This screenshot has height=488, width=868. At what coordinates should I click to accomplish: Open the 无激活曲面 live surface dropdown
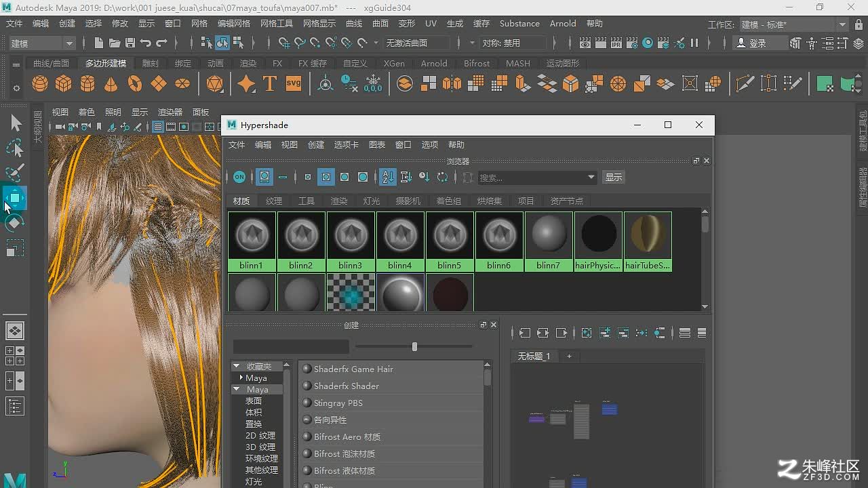pyautogui.click(x=416, y=43)
